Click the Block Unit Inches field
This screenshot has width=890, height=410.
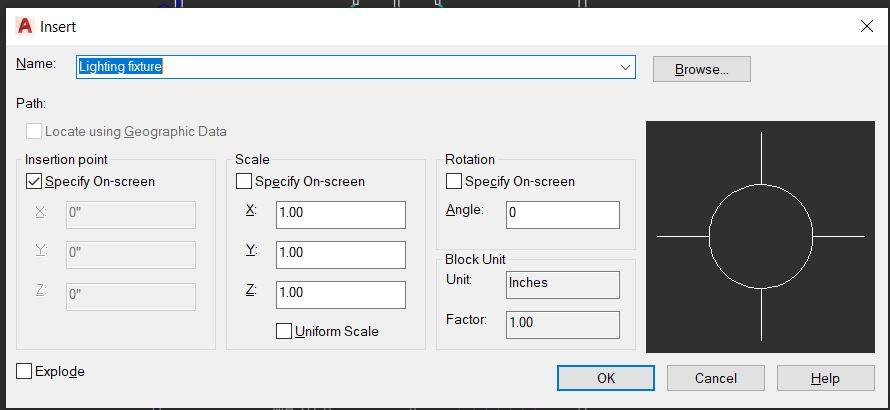(x=562, y=284)
